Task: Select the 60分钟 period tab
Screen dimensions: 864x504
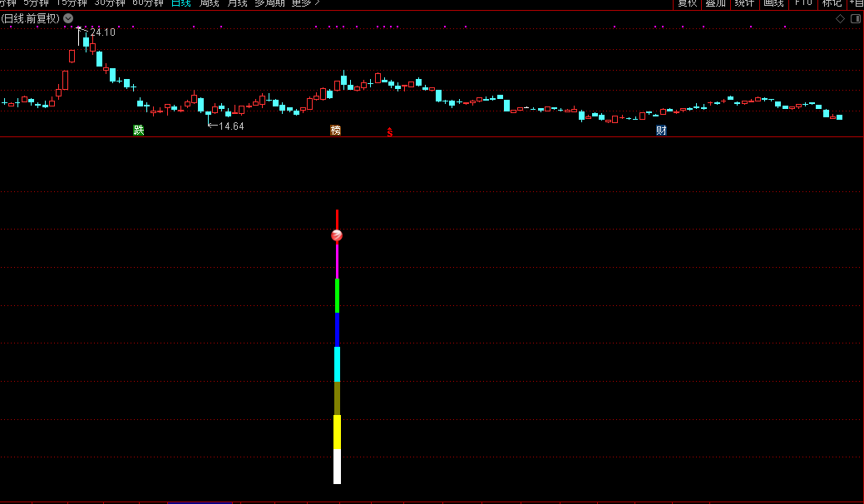Action: click(x=148, y=3)
